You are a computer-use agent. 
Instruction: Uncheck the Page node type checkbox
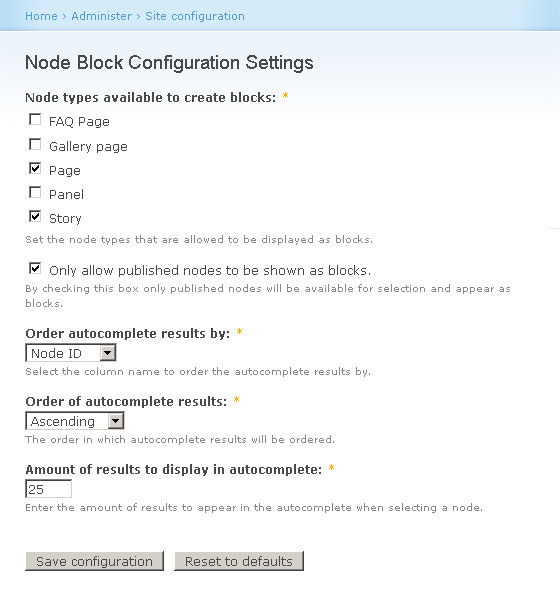pos(35,168)
